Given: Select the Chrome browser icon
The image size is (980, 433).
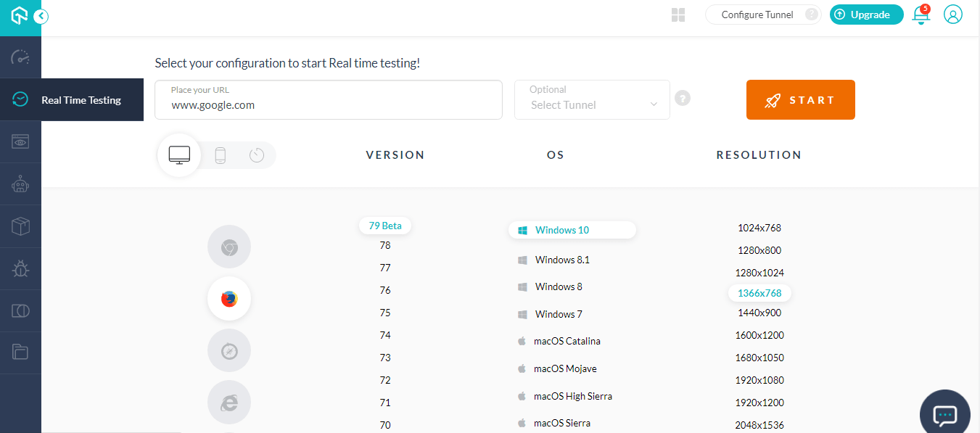Looking at the screenshot, I should click(228, 246).
